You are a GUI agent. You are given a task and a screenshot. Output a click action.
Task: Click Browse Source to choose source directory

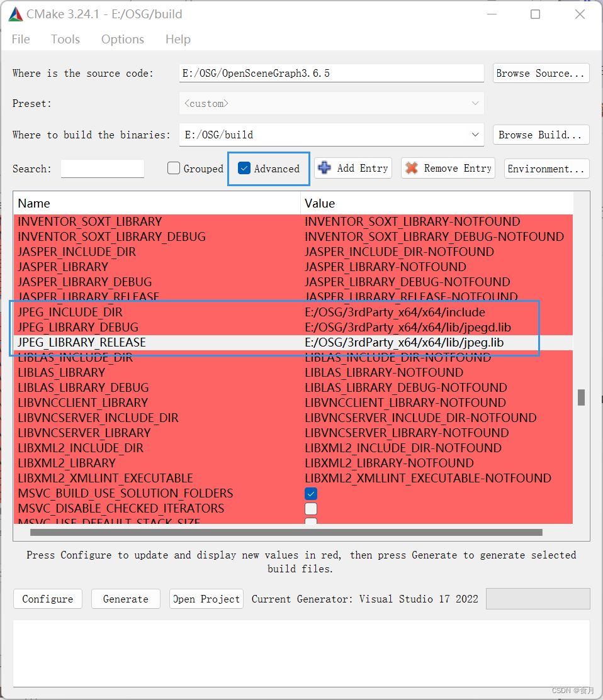pyautogui.click(x=540, y=73)
